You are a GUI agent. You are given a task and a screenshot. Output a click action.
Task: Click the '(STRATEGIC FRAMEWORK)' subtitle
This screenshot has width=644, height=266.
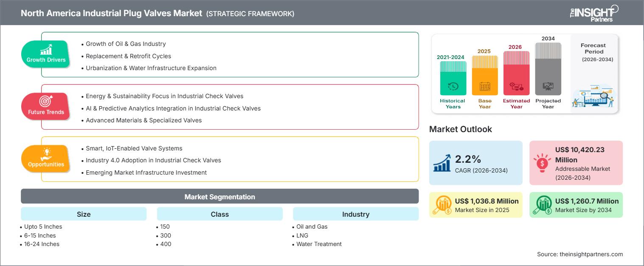(250, 14)
